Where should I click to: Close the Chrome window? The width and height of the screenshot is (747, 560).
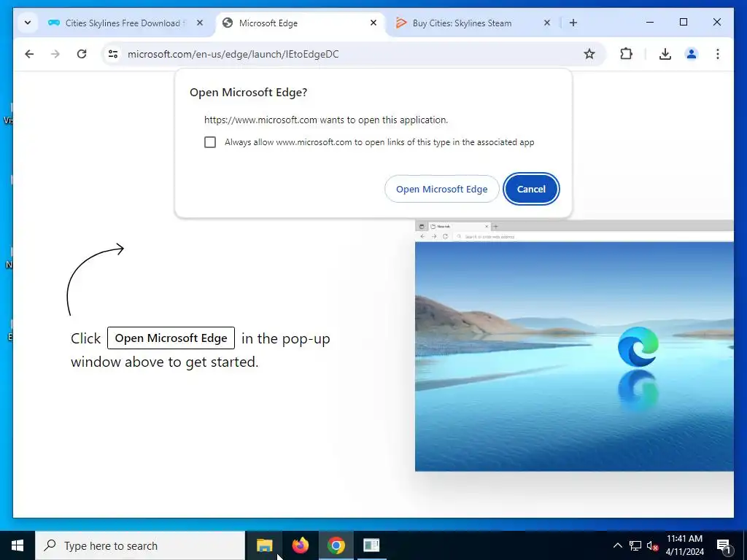pyautogui.click(x=716, y=23)
